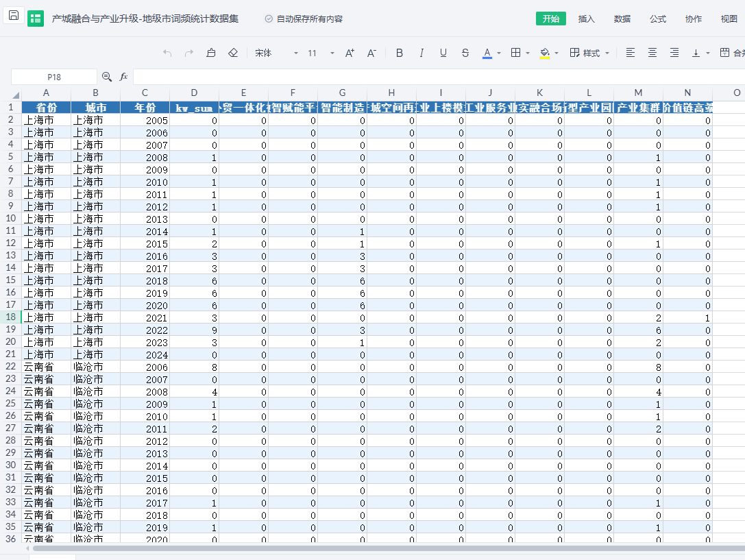Viewport: 745px width, 560px height.
Task: Apply the cell borders icon
Action: click(x=515, y=53)
